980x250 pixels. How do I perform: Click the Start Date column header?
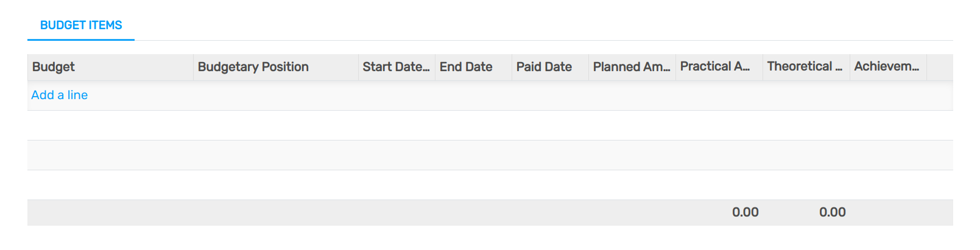pyautogui.click(x=395, y=67)
